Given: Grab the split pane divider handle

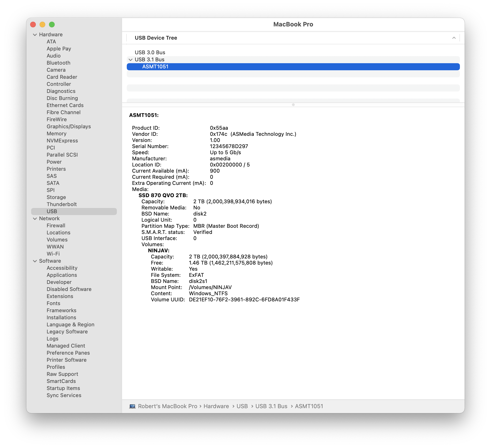Looking at the screenshot, I should coord(293,105).
